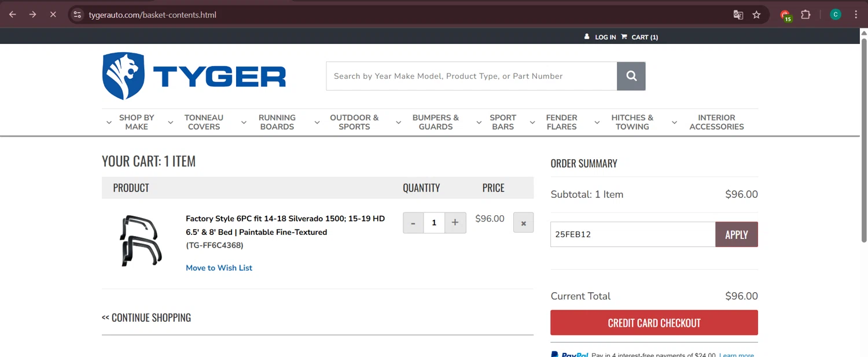Open the FENDER FLARES menu
This screenshot has height=357, width=868.
[x=562, y=122]
